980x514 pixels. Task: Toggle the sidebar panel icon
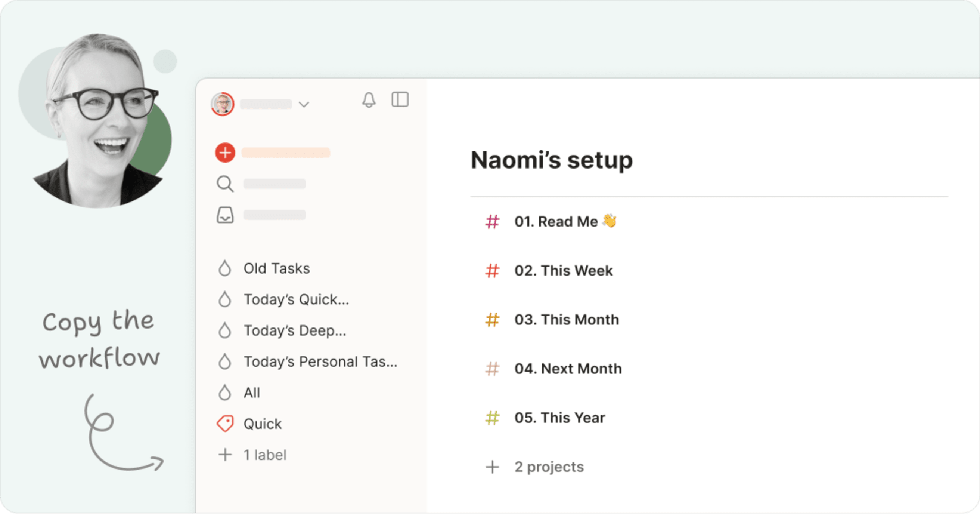coord(400,100)
